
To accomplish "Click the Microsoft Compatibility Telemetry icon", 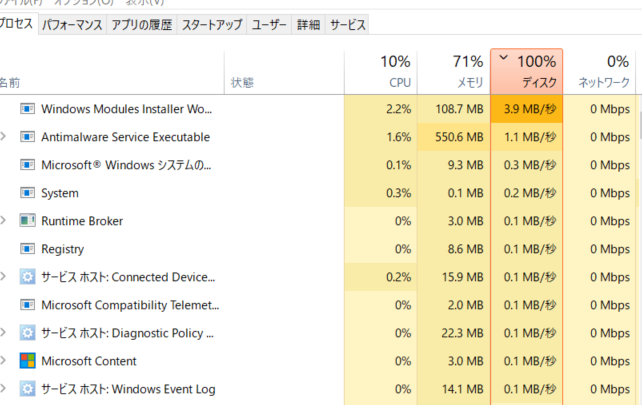I will [27, 305].
